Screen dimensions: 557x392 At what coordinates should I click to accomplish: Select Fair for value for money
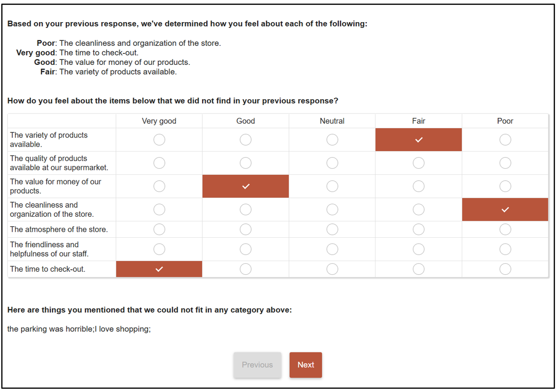point(418,186)
